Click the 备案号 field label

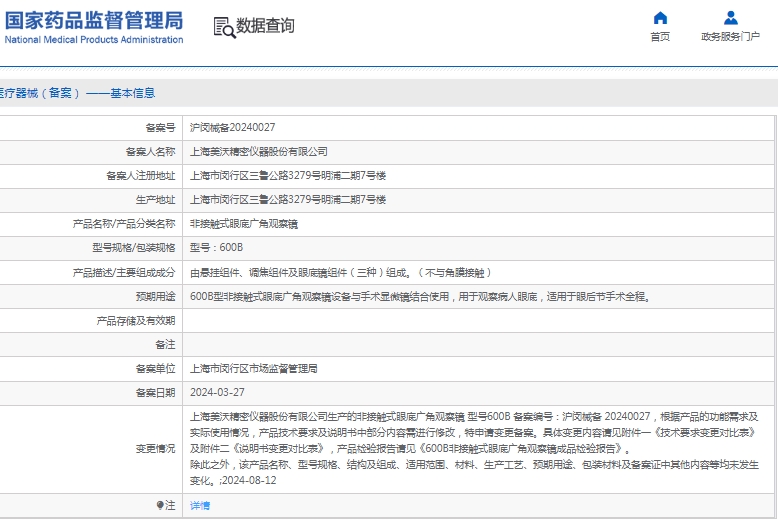(x=160, y=128)
